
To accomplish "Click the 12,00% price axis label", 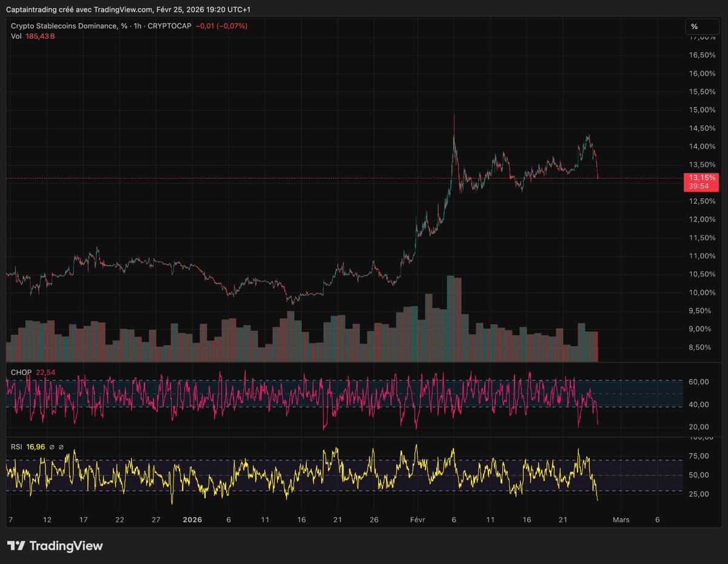I will (x=702, y=220).
